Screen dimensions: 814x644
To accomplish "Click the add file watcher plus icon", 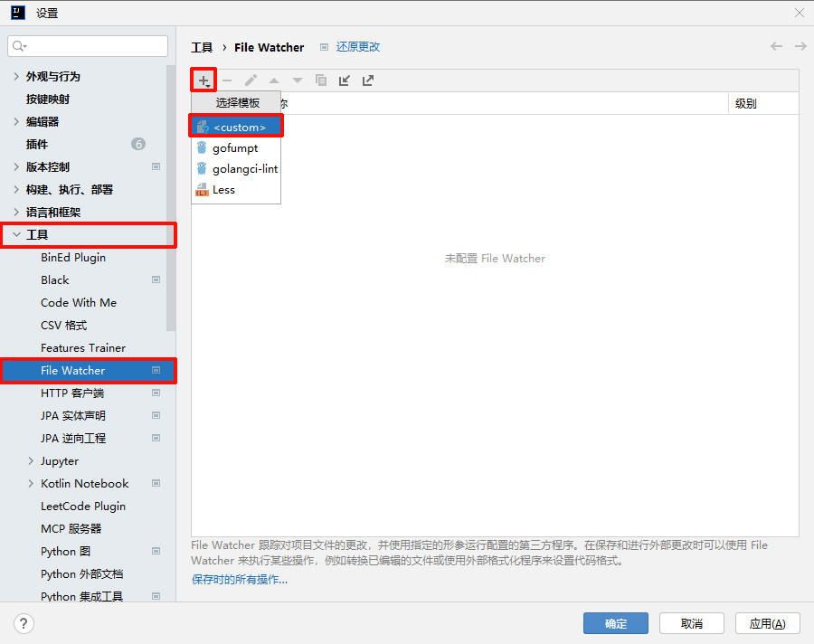I will click(x=203, y=80).
